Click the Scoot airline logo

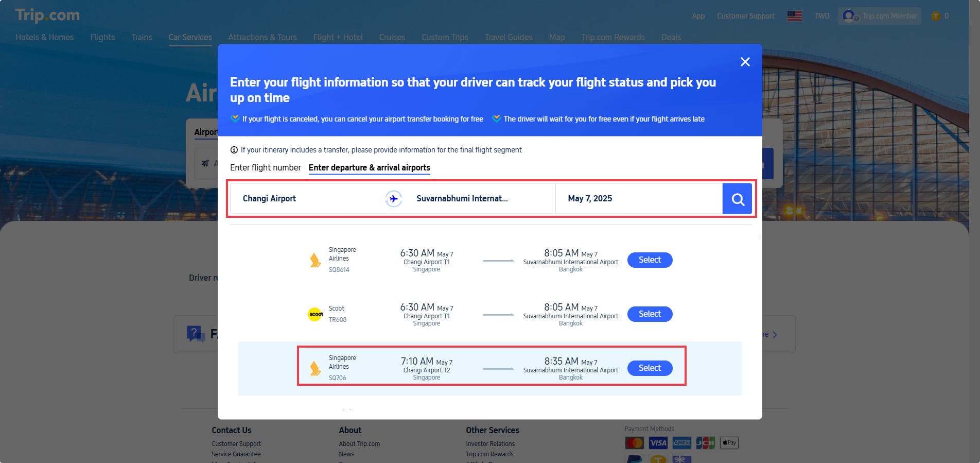click(315, 314)
